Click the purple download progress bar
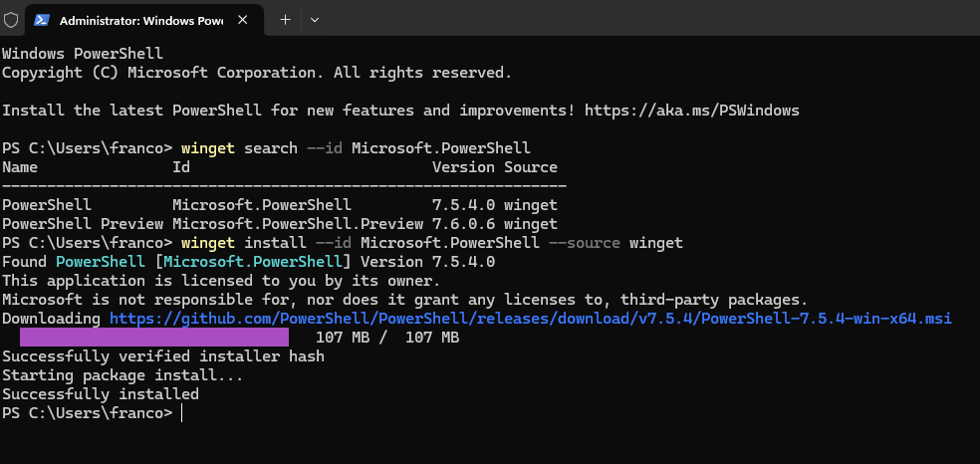This screenshot has height=464, width=980. point(147,338)
